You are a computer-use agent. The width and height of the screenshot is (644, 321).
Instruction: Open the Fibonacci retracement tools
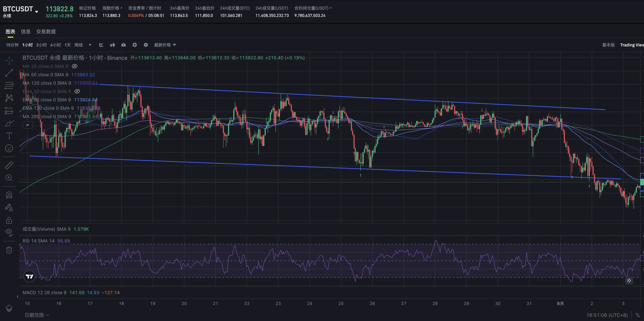coord(9,85)
